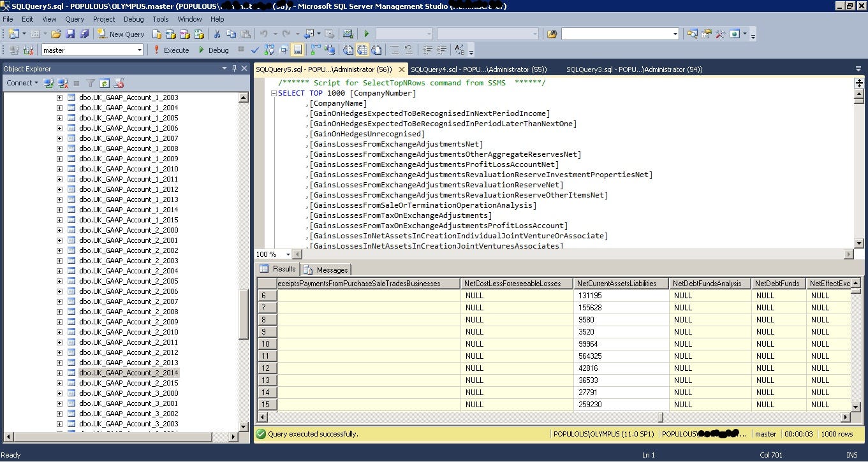Switch to the SQLQuery4.sql tab
Image resolution: width=868 pixels, height=462 pixels.
[x=478, y=69]
